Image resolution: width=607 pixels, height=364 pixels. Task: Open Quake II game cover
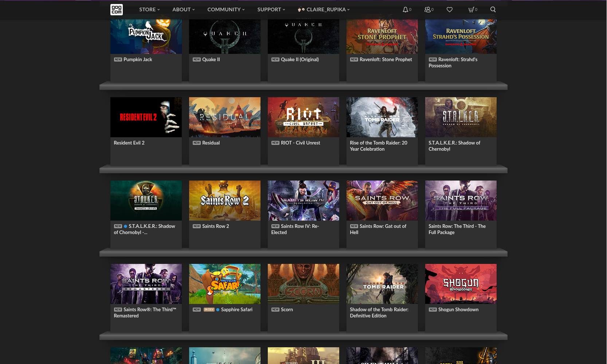(225, 36)
